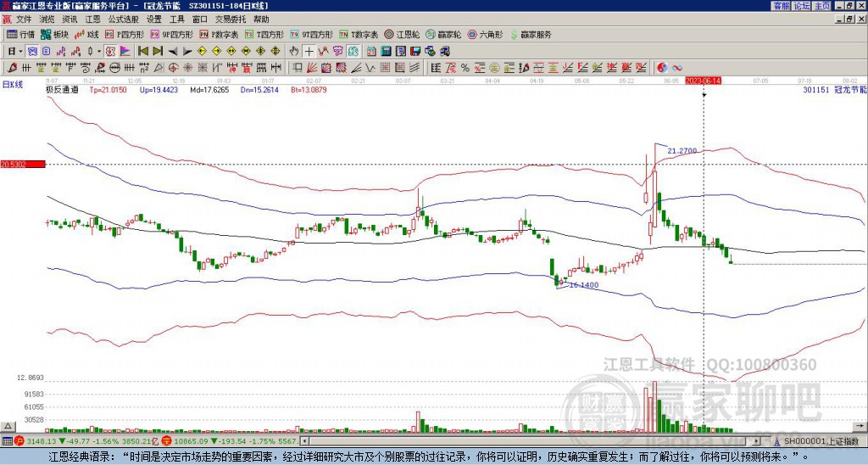Click the Tp=21.0150 indicator value
This screenshot has height=465, width=868.
click(x=108, y=89)
